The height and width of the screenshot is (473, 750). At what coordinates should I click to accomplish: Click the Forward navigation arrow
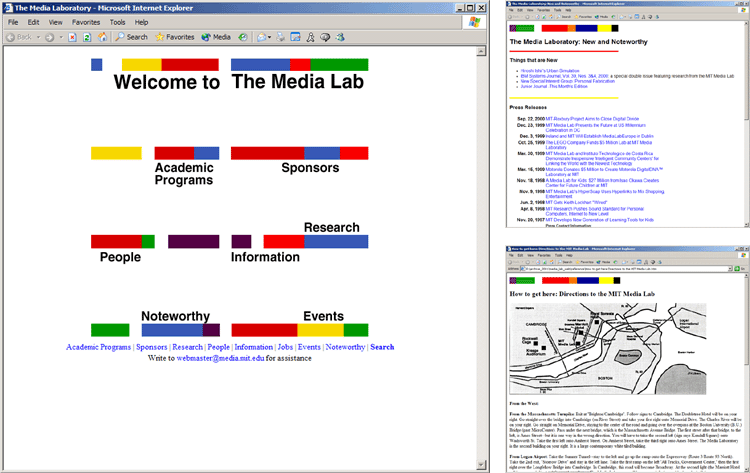click(x=50, y=37)
